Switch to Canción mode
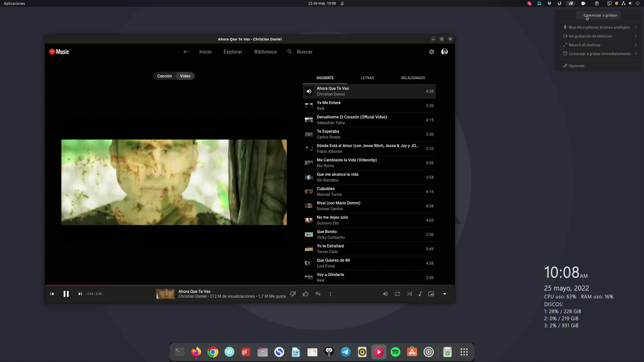This screenshot has width=644, height=362. pos(164,76)
